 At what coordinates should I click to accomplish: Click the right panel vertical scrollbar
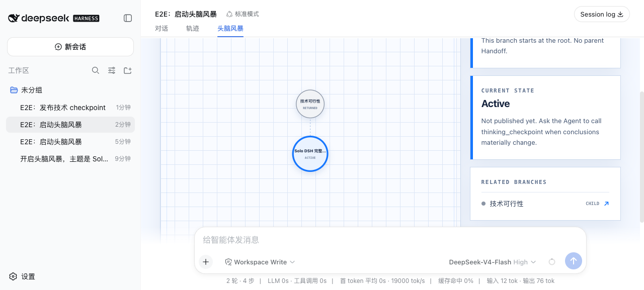pos(641,156)
